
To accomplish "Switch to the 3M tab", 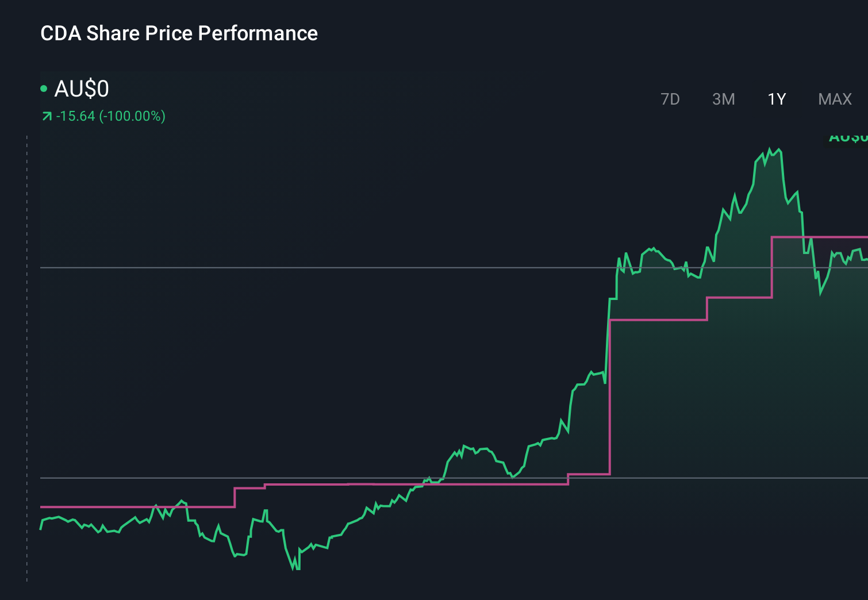I will click(x=724, y=99).
